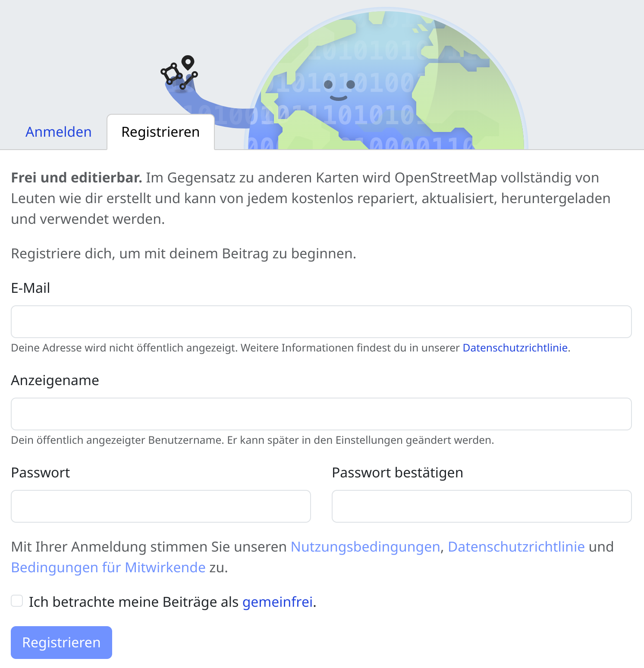Open the Bedingungen für Mitwirkende link
644x668 pixels.
point(108,568)
